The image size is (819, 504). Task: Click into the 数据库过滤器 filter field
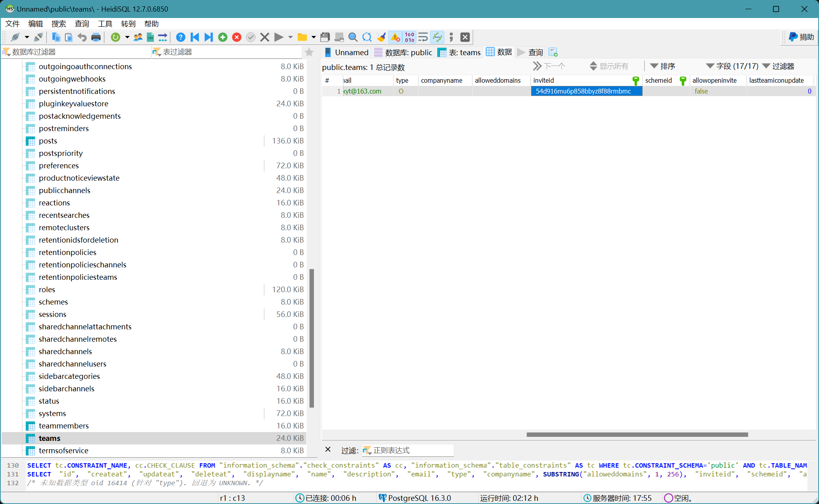[76, 52]
